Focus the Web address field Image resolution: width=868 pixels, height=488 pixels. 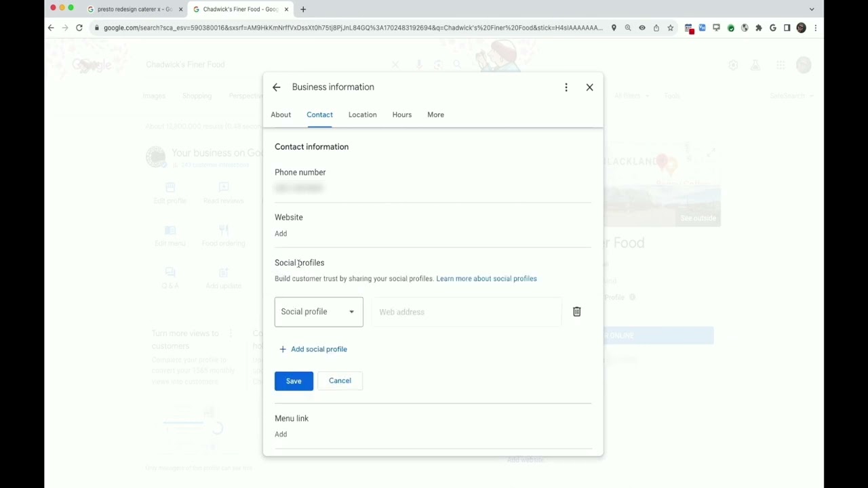coord(467,312)
